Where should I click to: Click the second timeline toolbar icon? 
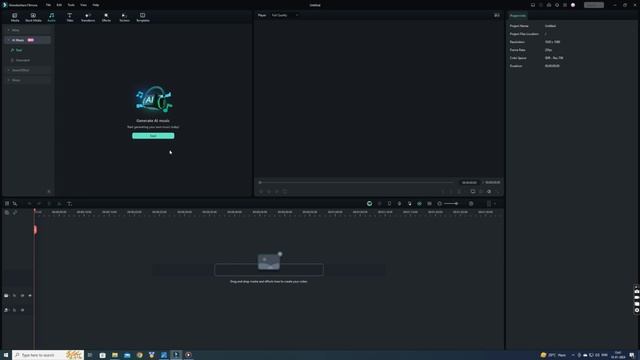[15, 203]
